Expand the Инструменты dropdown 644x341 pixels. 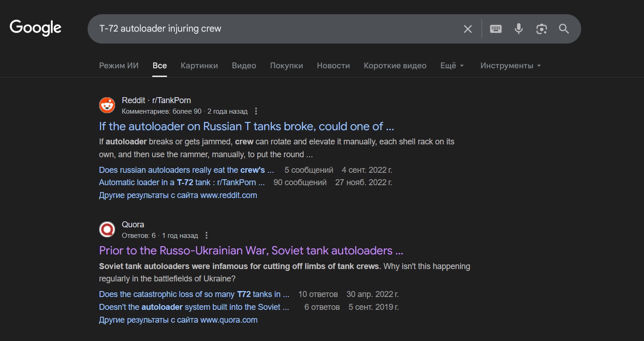click(x=511, y=66)
